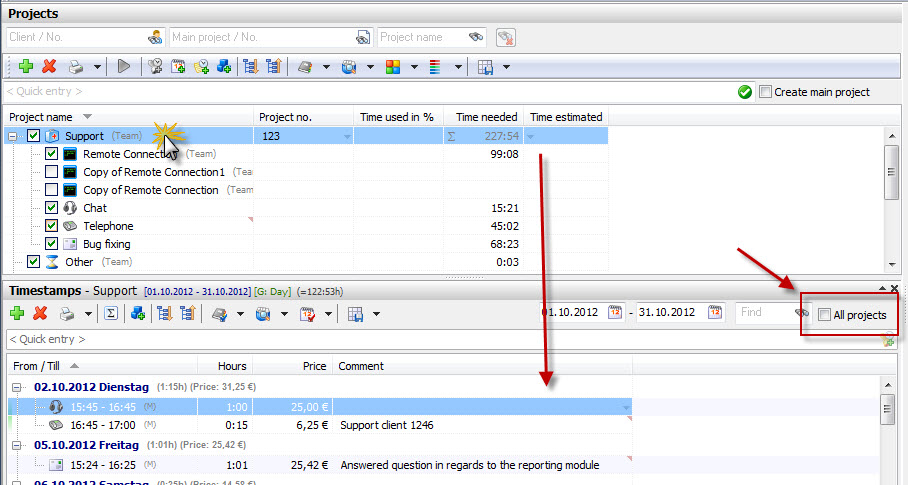This screenshot has height=485, width=908.
Task: Open the calendar picker beside 01.10.2012
Action: pos(615,313)
